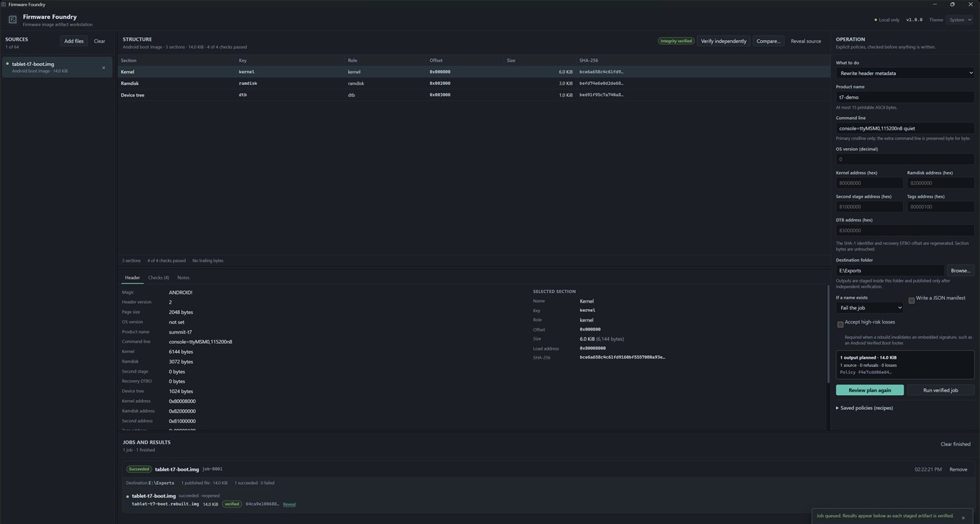Open the Notes tab
Image resolution: width=980 pixels, height=524 pixels.
click(183, 277)
